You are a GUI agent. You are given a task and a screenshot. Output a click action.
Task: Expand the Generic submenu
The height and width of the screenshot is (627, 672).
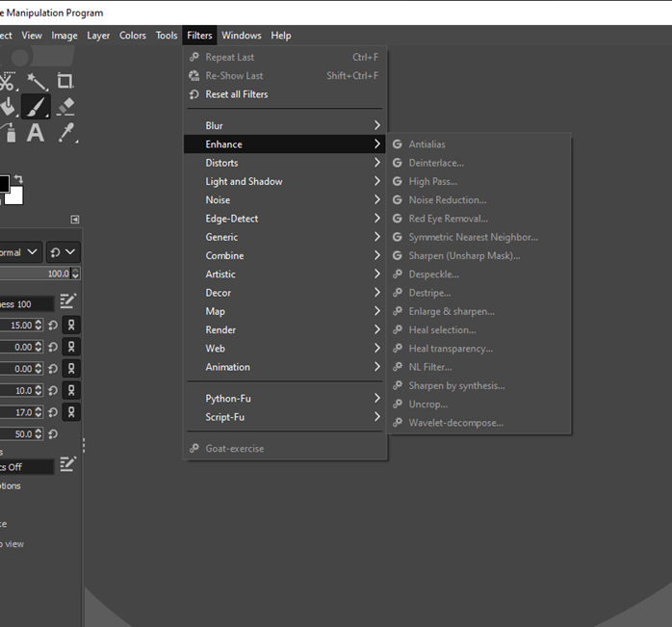285,237
